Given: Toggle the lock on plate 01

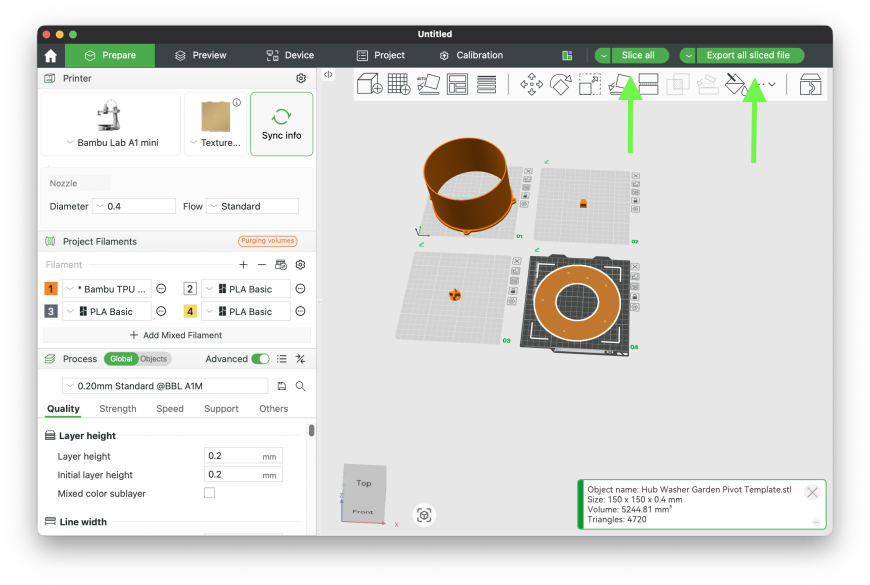Looking at the screenshot, I should [525, 196].
